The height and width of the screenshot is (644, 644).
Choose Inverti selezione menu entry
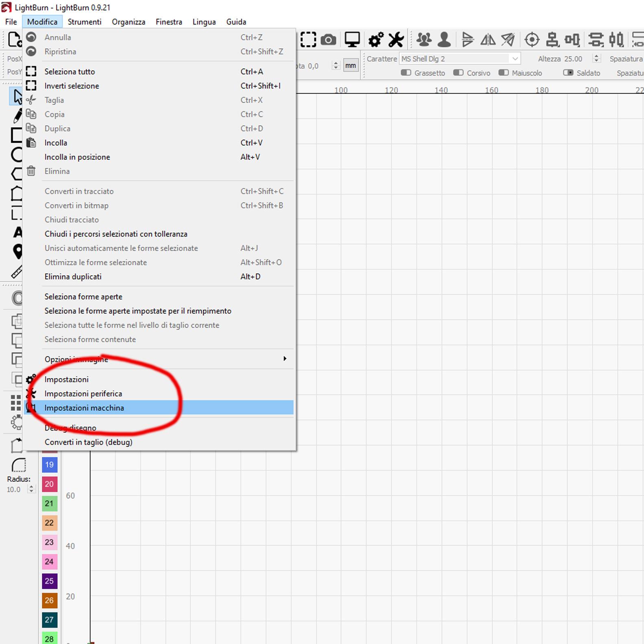point(159,86)
